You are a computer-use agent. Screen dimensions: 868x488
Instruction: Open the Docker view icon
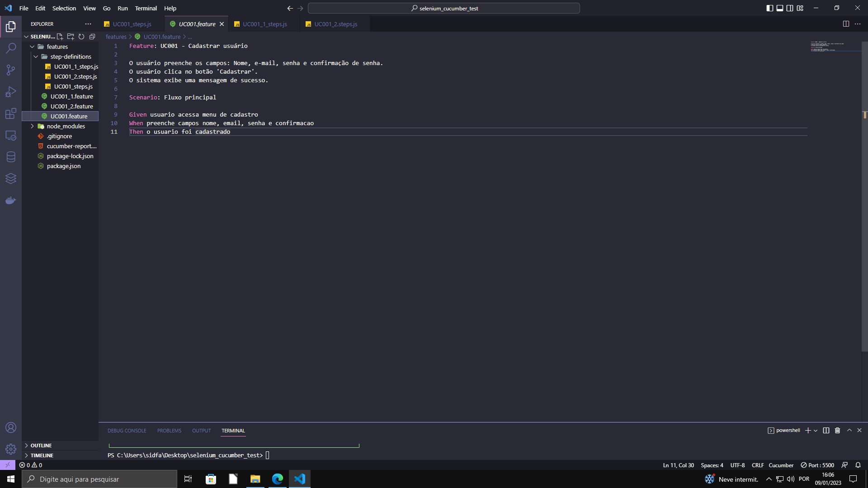tap(11, 200)
